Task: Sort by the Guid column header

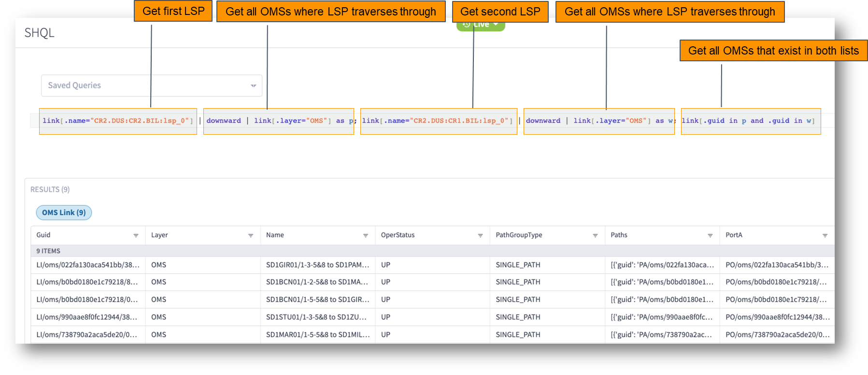Action: point(43,235)
